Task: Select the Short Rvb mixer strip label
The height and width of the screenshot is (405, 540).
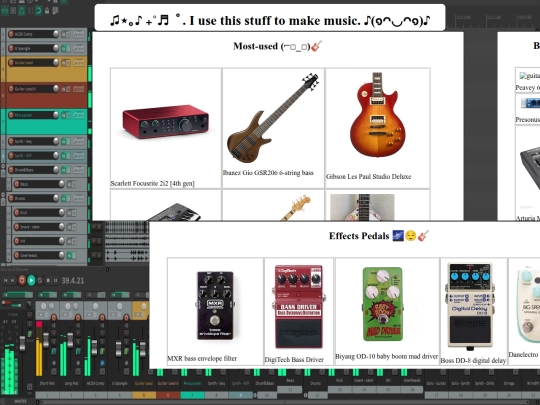Action: coord(47,383)
